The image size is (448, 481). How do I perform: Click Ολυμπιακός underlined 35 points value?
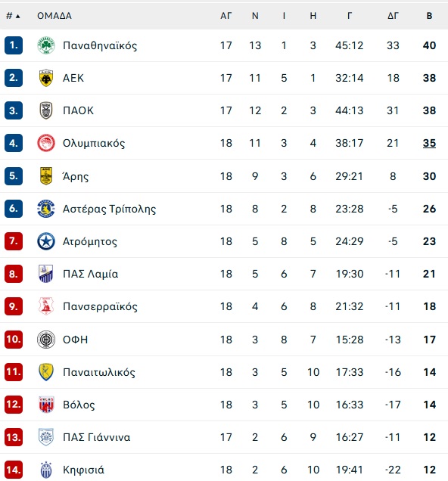[429, 143]
